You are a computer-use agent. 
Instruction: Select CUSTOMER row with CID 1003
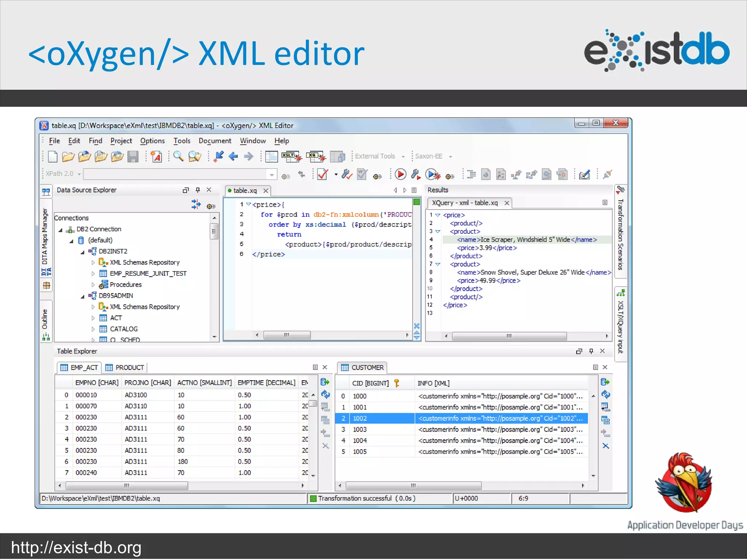tap(461, 429)
